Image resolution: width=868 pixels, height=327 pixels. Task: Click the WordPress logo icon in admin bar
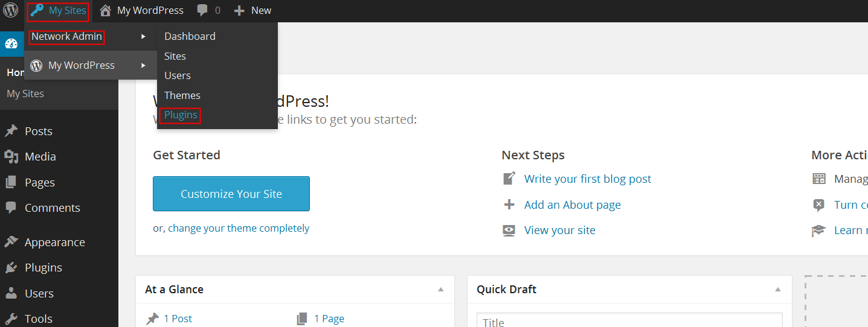pyautogui.click(x=11, y=10)
